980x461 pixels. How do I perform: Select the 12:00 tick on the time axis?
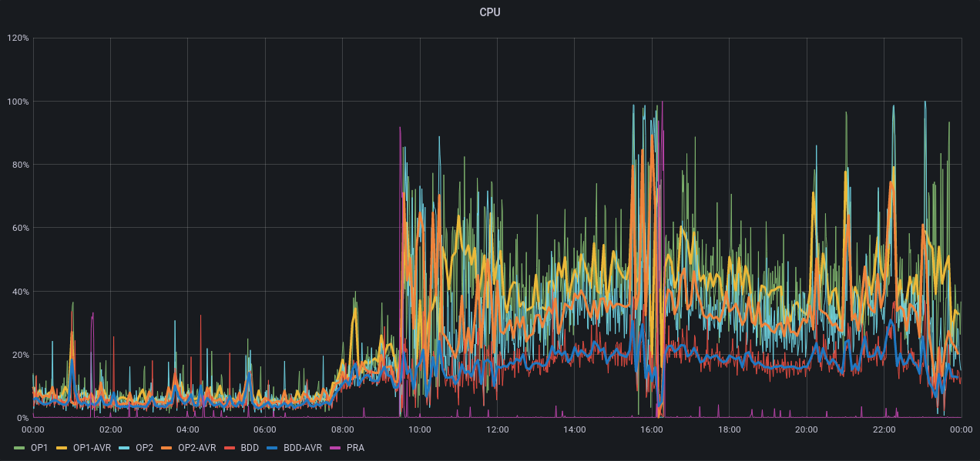coord(497,429)
